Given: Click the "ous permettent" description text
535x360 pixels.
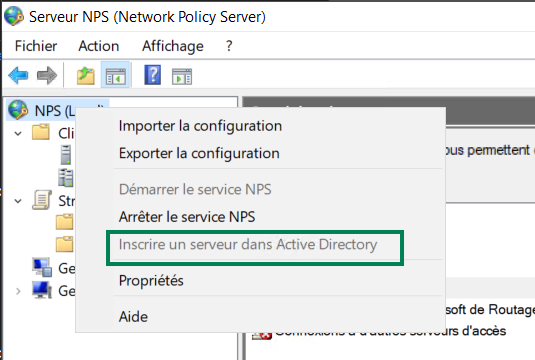Looking at the screenshot, I should [x=488, y=150].
